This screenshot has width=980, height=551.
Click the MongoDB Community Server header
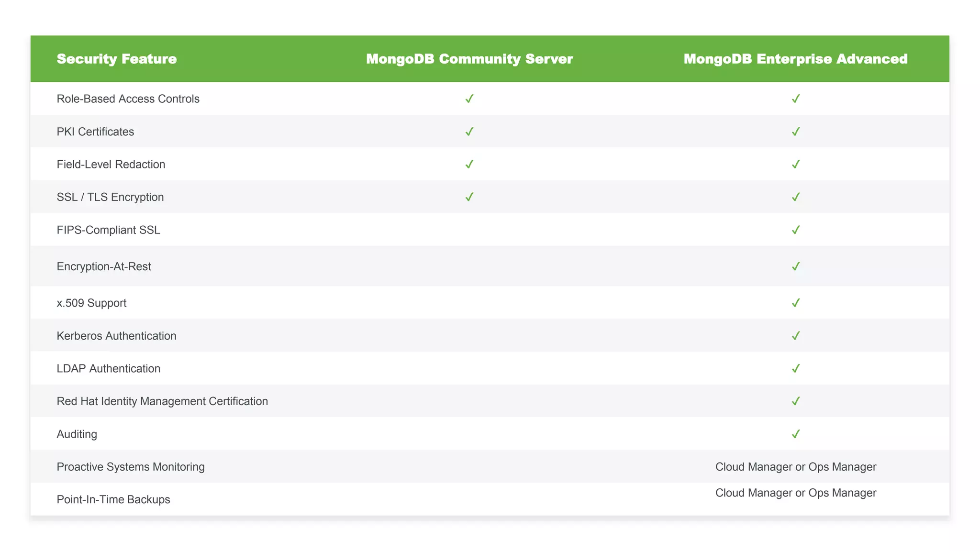469,59
